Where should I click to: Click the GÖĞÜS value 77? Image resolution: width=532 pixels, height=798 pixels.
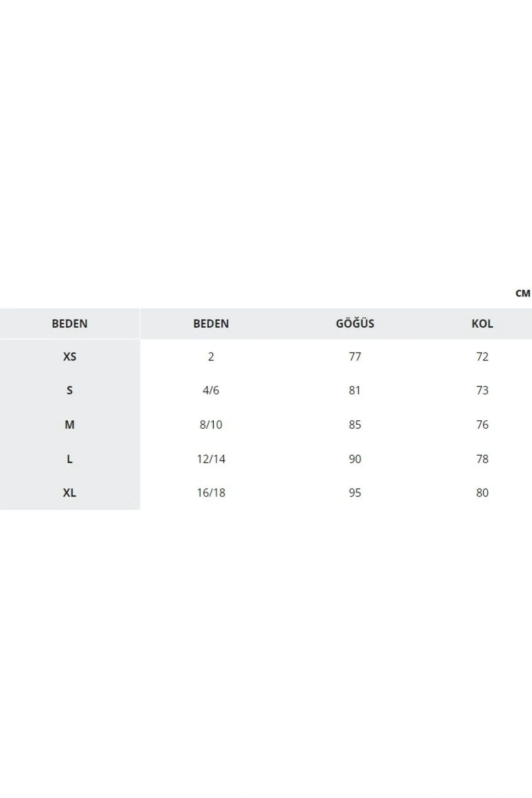355,356
